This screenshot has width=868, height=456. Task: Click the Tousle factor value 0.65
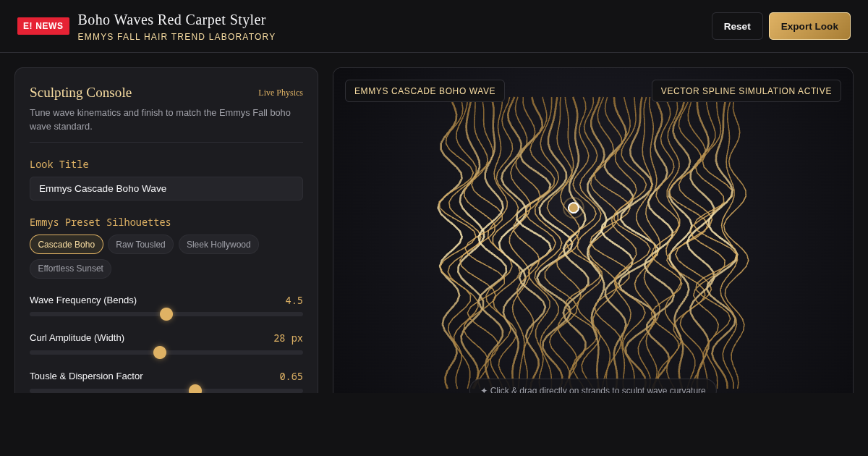click(292, 376)
